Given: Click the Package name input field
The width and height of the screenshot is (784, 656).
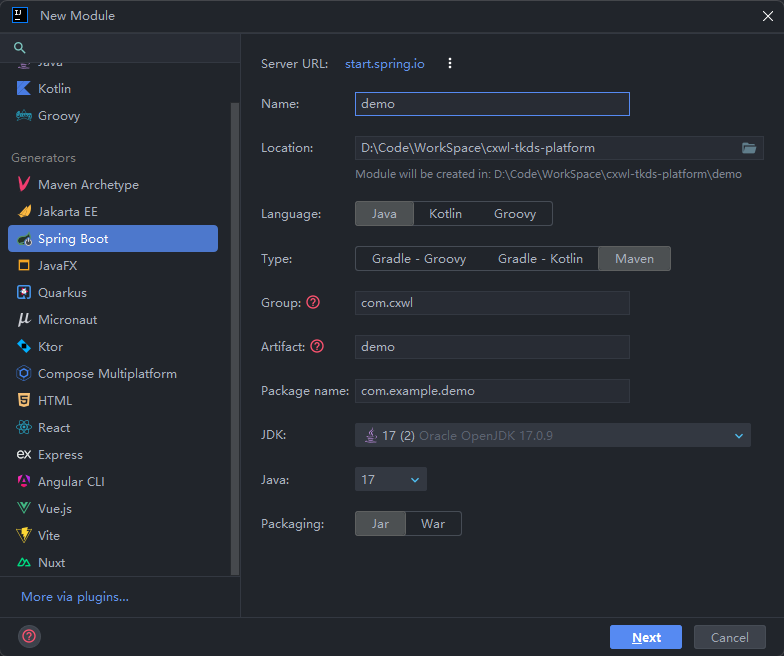Looking at the screenshot, I should pos(492,391).
